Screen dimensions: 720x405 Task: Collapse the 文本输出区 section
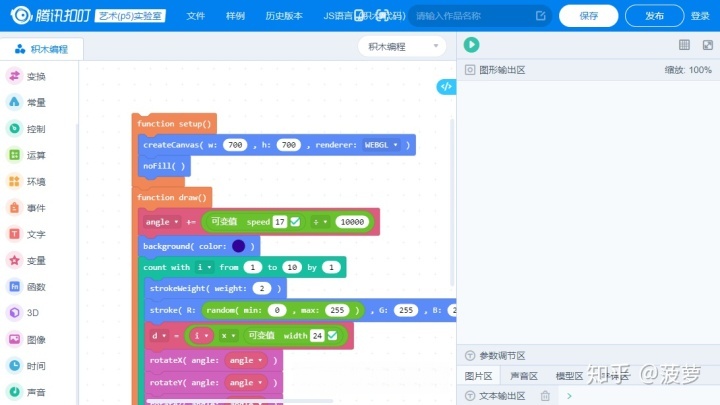[x=470, y=395]
